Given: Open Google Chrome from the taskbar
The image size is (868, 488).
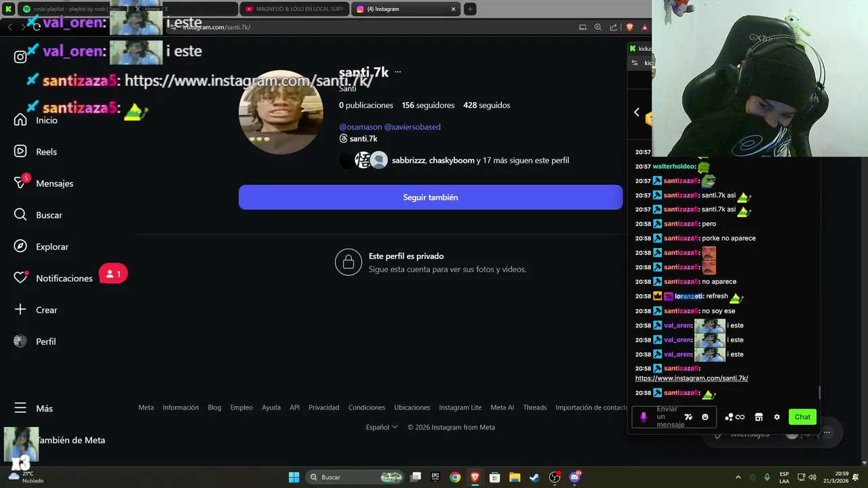Looking at the screenshot, I should [455, 477].
